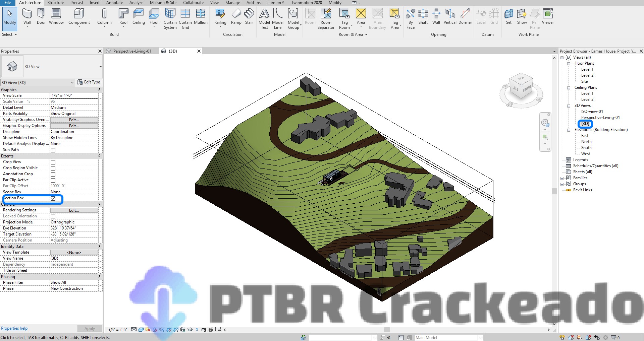This screenshot has height=341, width=644.
Task: Select the Ceiling tool
Action: tap(139, 17)
